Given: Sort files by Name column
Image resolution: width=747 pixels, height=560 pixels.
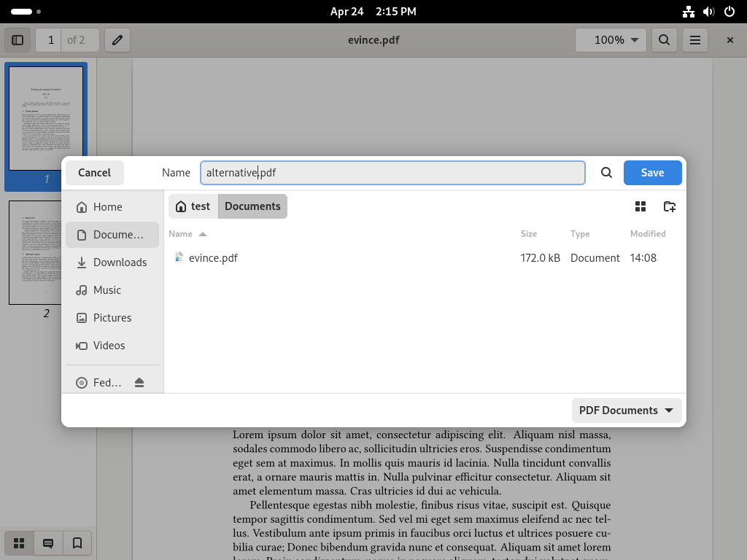Looking at the screenshot, I should (187, 234).
